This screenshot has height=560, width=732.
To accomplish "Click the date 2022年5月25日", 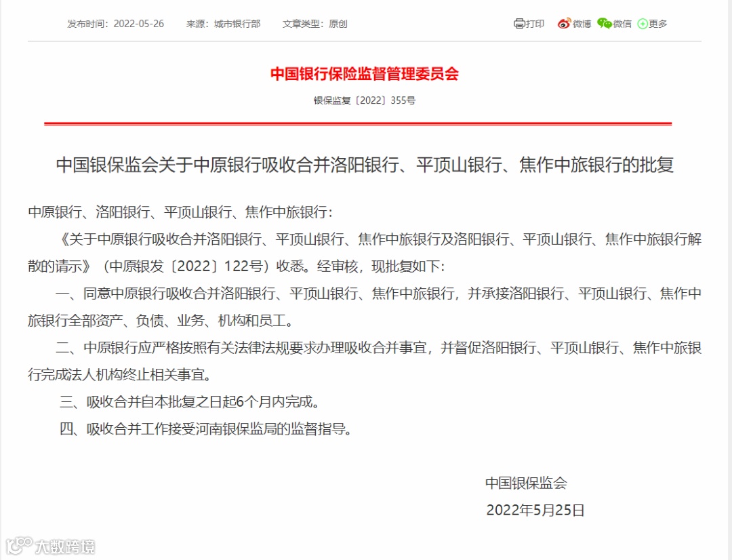I will [x=535, y=510].
